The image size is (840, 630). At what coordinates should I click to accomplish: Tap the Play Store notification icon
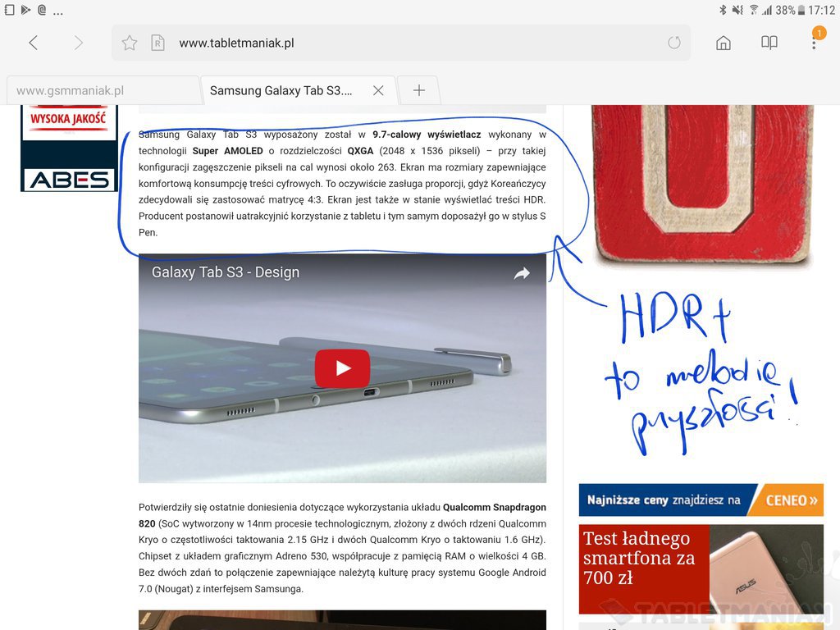pyautogui.click(x=25, y=10)
